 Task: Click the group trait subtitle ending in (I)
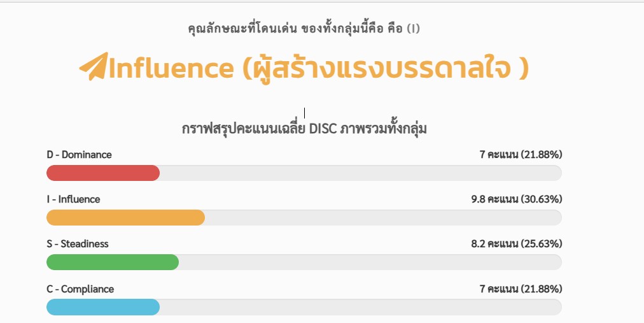pos(304,29)
